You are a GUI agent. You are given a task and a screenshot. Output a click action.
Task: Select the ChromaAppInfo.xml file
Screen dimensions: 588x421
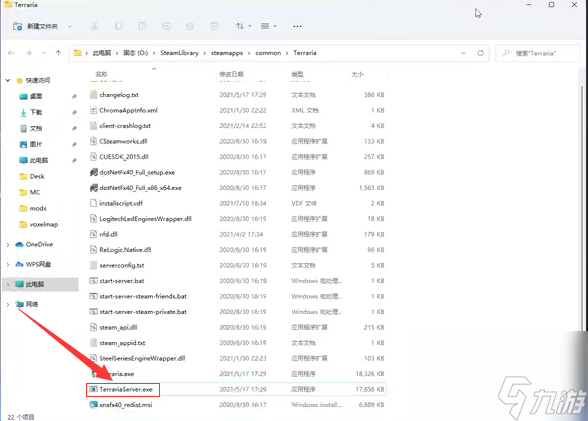[128, 110]
